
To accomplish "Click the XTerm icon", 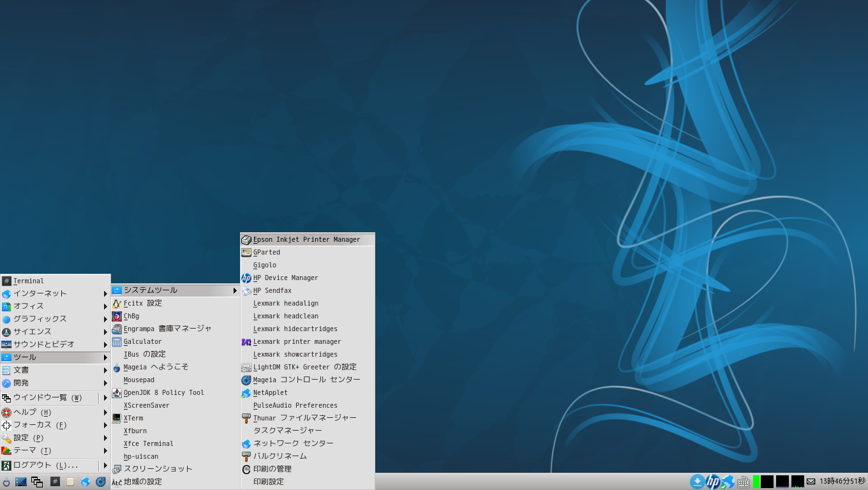I will pos(117,418).
